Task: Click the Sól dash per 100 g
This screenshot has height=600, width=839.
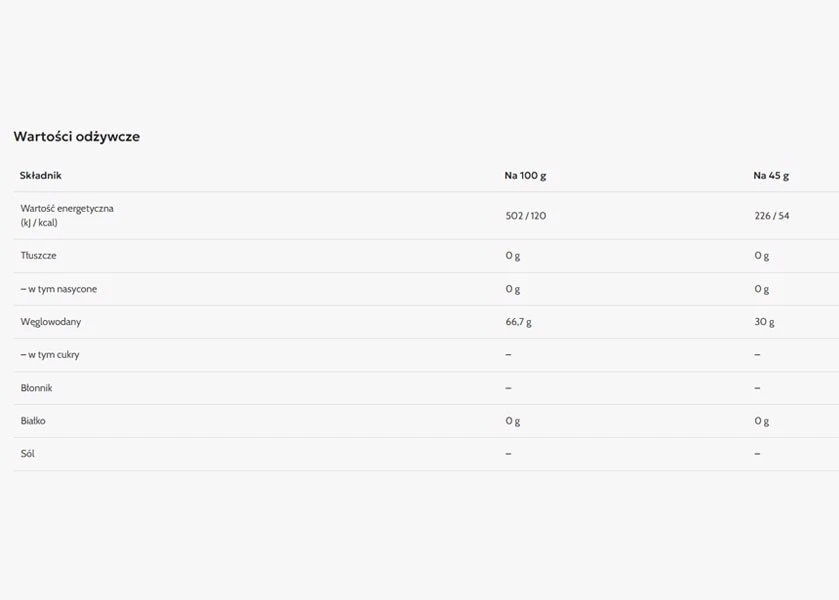Action: click(x=508, y=454)
